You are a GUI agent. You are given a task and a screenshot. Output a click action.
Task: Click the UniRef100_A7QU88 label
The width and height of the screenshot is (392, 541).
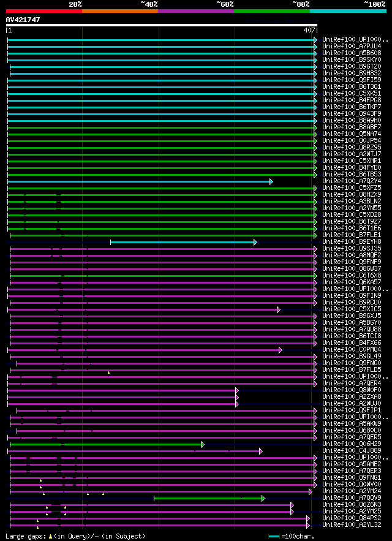coord(352,329)
